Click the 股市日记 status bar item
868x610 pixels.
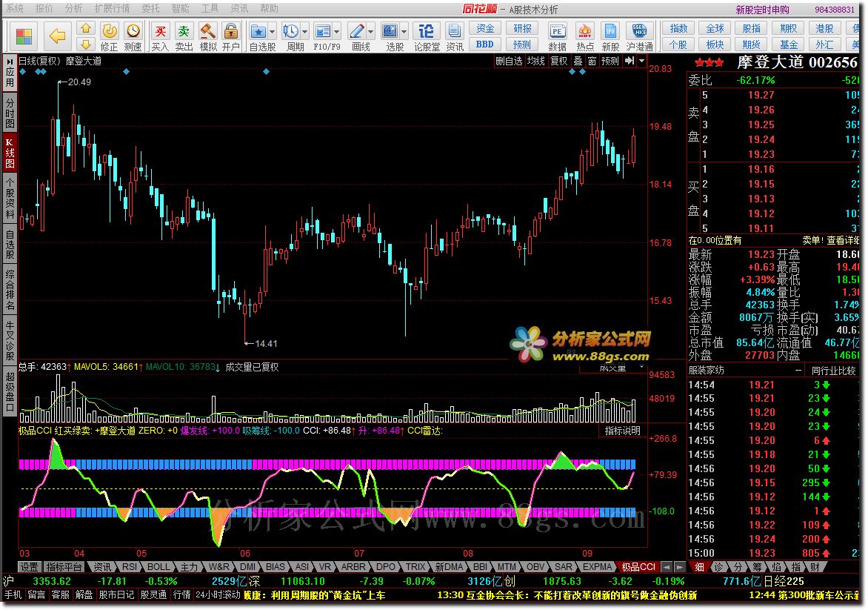(116, 595)
